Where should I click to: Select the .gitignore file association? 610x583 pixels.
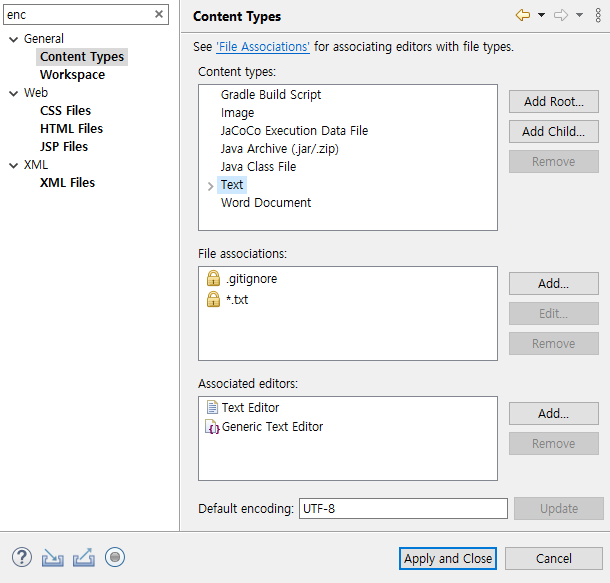coord(252,279)
